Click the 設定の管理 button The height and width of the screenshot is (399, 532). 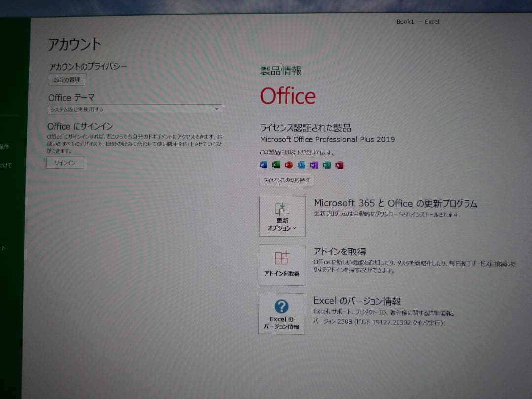coord(67,80)
